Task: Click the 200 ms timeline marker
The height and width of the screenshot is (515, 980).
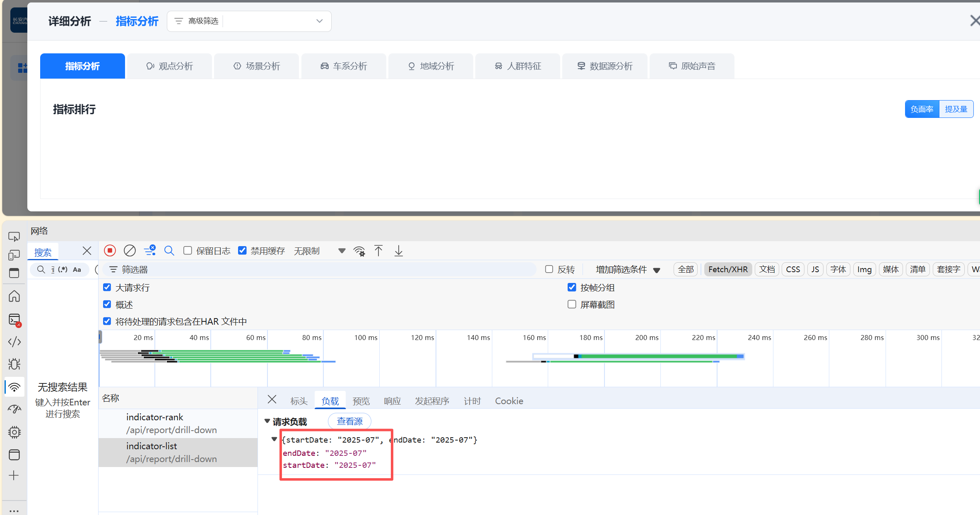Action: pyautogui.click(x=647, y=338)
